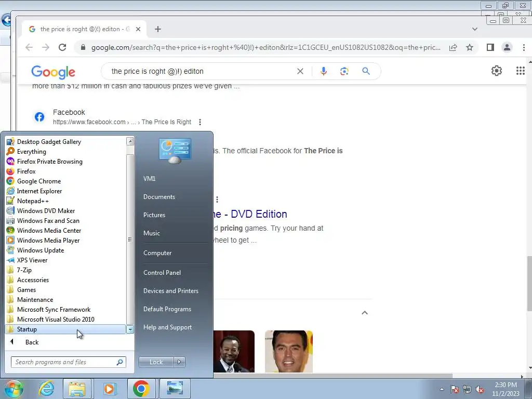Open Computer from the Start menu
Viewport: 532px width, 399px height.
(x=157, y=253)
